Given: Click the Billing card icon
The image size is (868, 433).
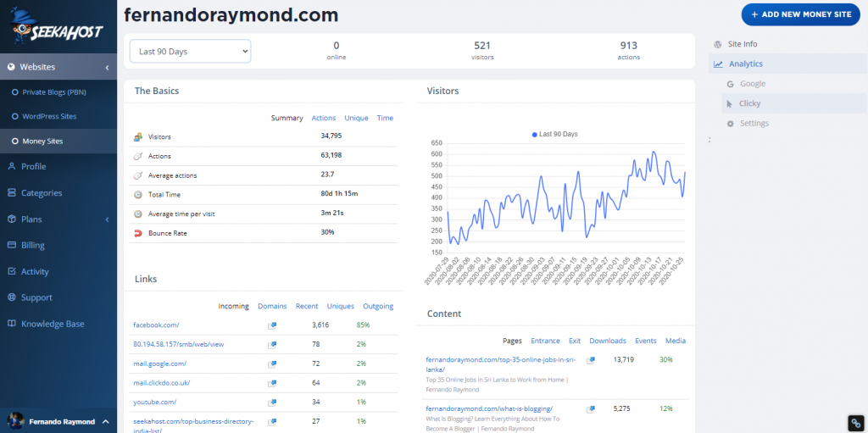Looking at the screenshot, I should (x=11, y=245).
